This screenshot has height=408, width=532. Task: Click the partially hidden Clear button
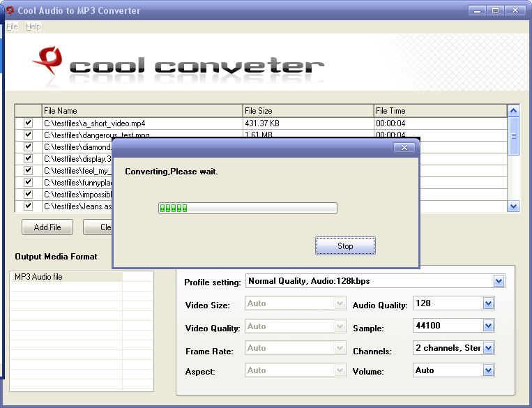[98, 227]
